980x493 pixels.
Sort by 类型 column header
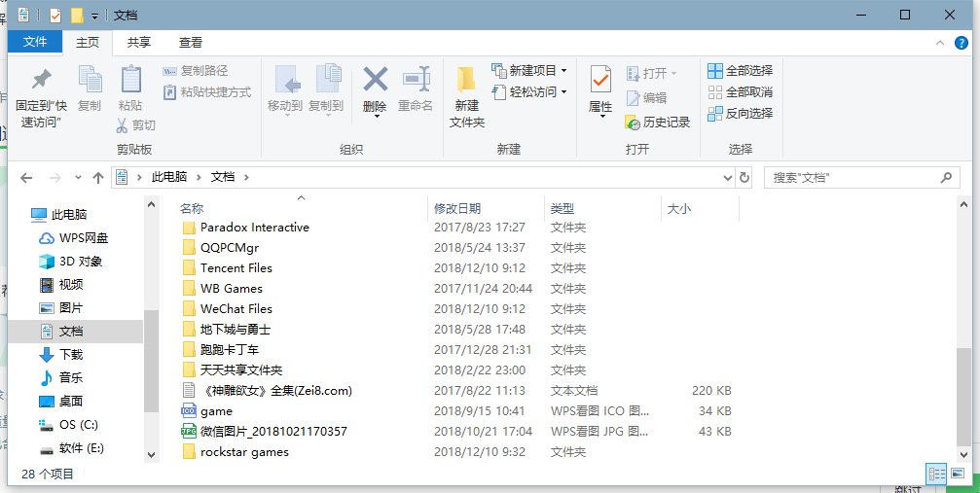pyautogui.click(x=562, y=209)
